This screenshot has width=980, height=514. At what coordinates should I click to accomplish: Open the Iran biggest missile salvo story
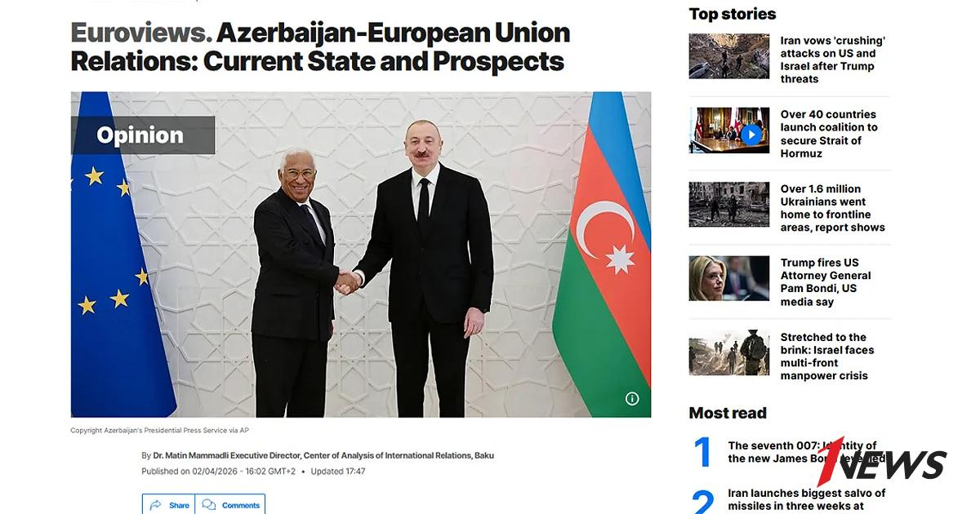click(x=807, y=500)
